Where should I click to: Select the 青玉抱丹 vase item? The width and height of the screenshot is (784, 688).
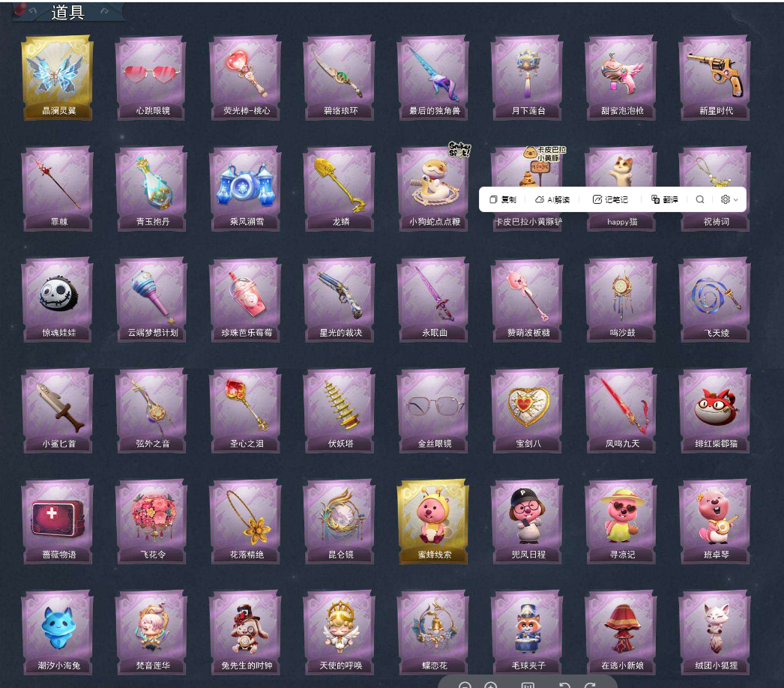tap(151, 189)
